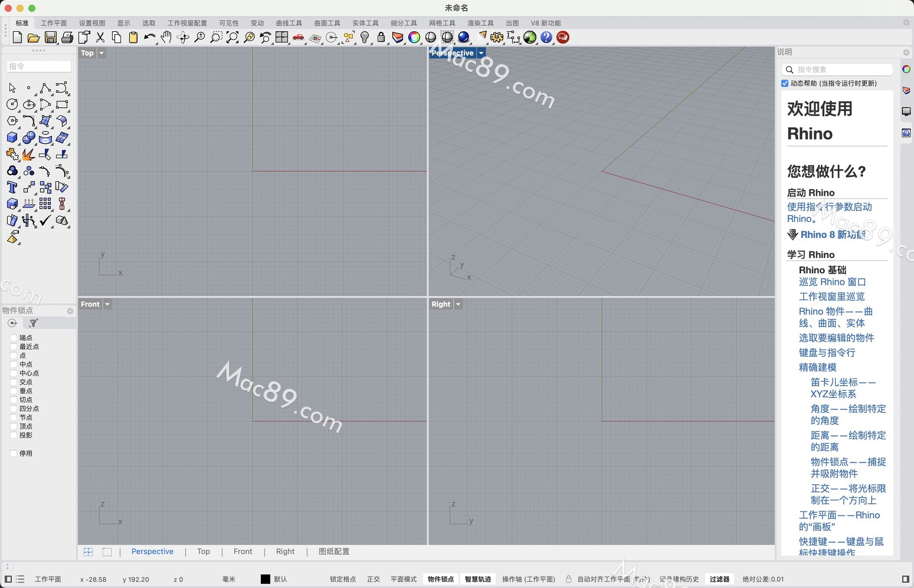Image resolution: width=914 pixels, height=588 pixels.
Task: Click the padlock Lock objects icon
Action: click(381, 37)
